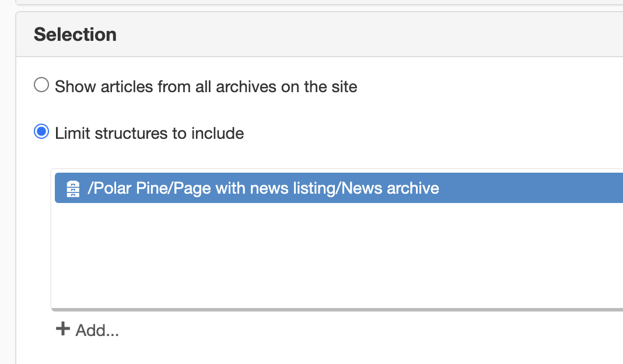623x364 pixels.
Task: Open the 'Add...' structure dialog
Action: pos(87,330)
